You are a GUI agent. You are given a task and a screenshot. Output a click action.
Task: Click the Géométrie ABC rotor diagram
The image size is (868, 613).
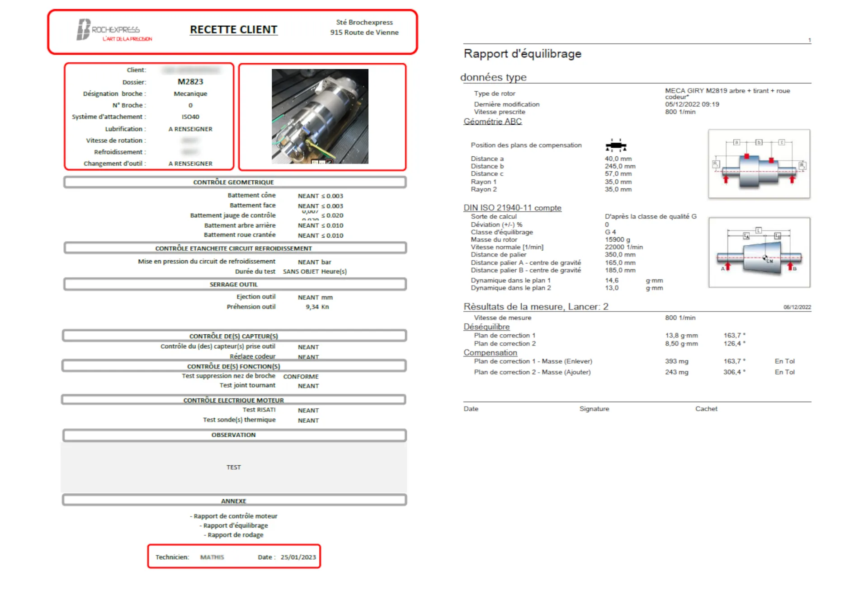tap(759, 164)
